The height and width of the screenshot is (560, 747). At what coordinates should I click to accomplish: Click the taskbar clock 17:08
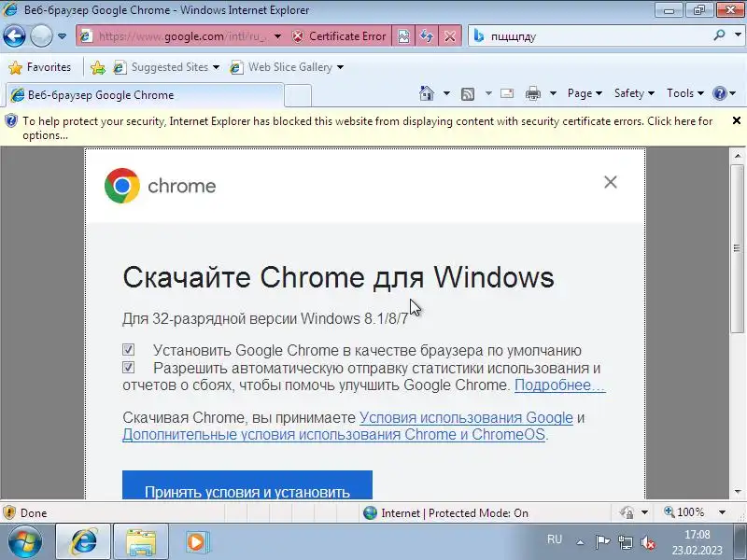[698, 535]
